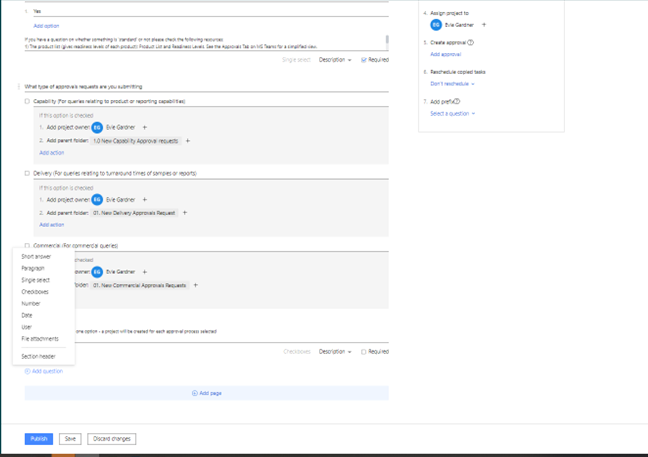Click Discard changes button
This screenshot has height=457, width=648.
point(113,439)
